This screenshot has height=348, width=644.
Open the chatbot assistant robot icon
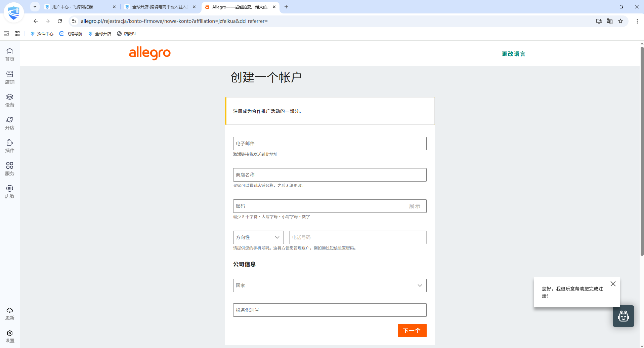[624, 316]
